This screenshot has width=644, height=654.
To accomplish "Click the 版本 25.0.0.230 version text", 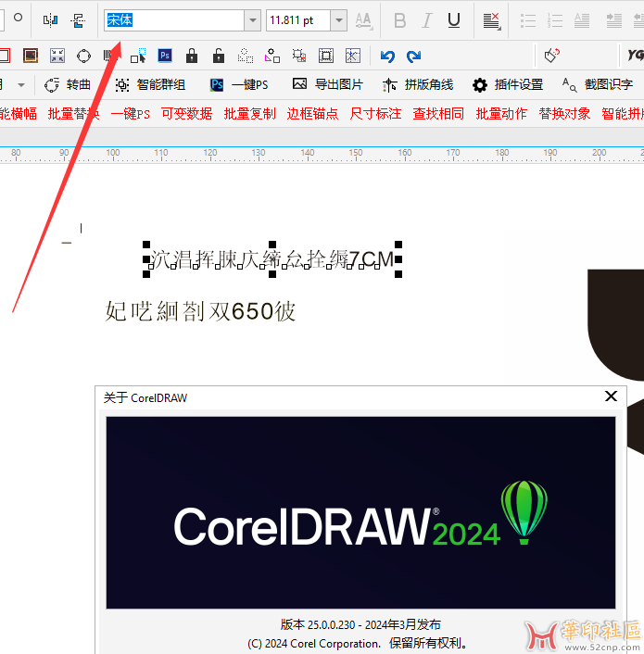I will pos(360,624).
